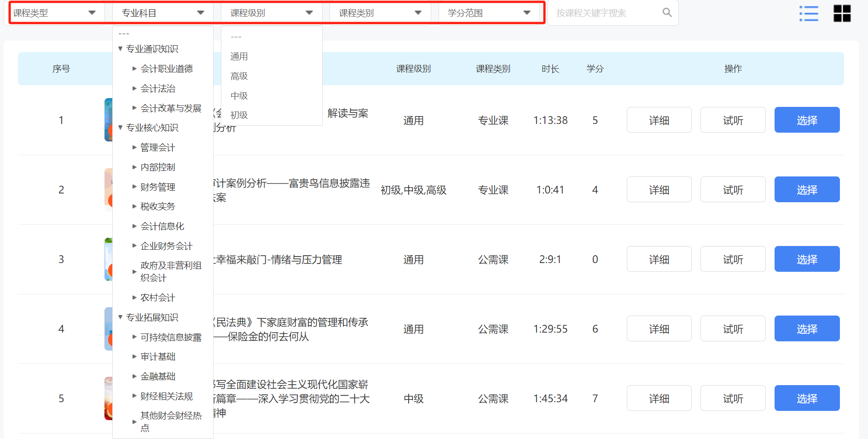Screen dimensions: 868x439
Task: Select 管理会计 subject in tree
Action: (x=158, y=147)
